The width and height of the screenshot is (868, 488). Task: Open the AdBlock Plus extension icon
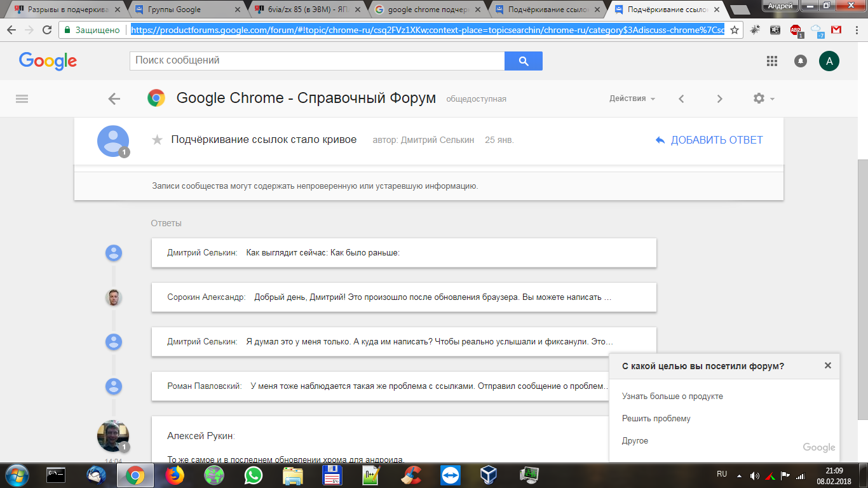(796, 30)
